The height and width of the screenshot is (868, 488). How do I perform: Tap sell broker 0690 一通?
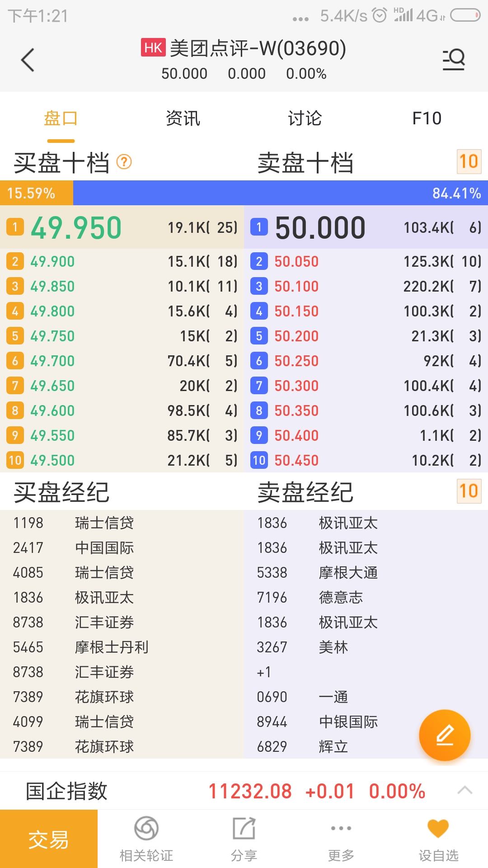point(303,697)
